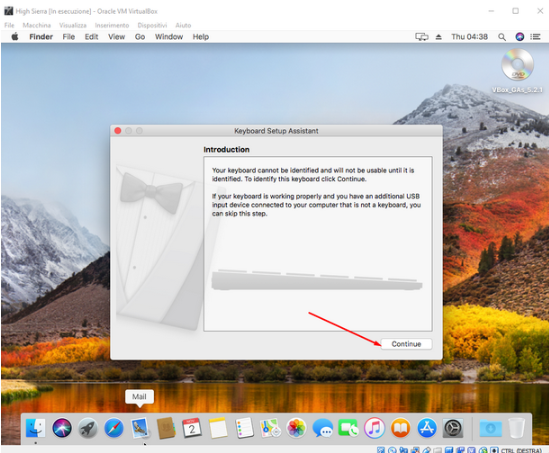This screenshot has width=549, height=453.
Task: Open Notification Center list icon
Action: [535, 37]
